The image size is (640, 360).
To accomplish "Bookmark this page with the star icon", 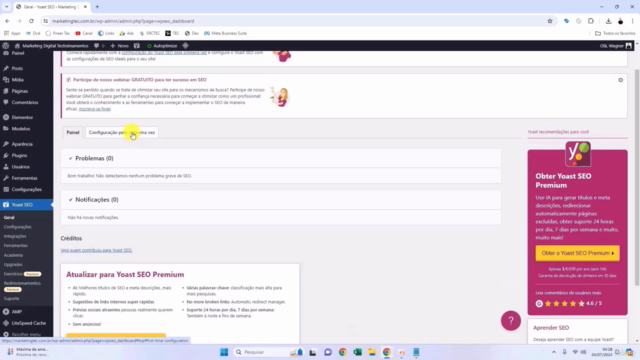I will pos(550,21).
